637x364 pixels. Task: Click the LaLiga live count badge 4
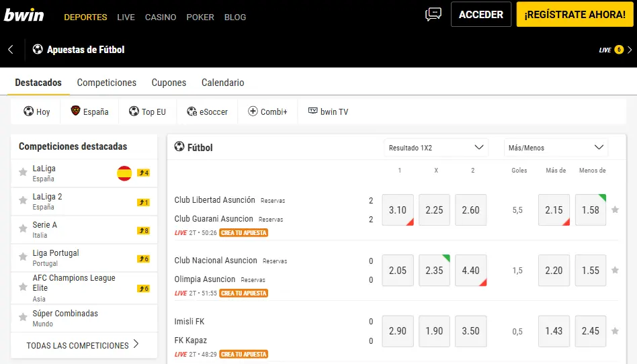click(x=143, y=173)
